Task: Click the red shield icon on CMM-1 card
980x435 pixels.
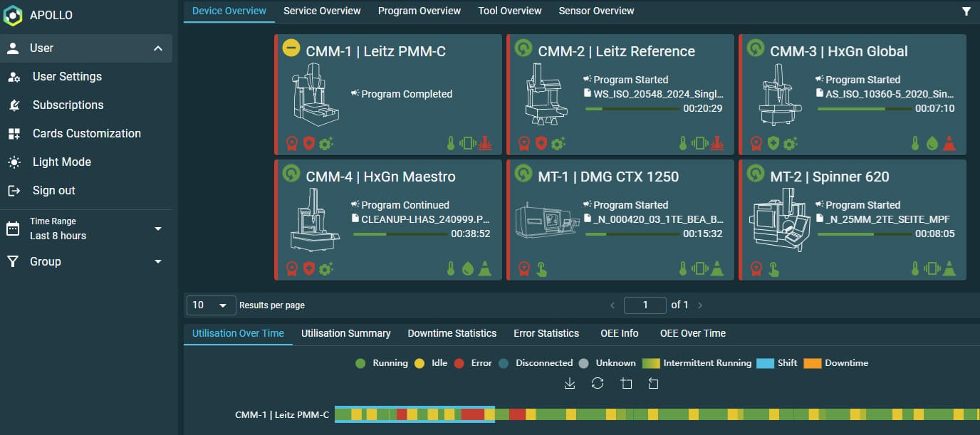Action: pyautogui.click(x=308, y=142)
